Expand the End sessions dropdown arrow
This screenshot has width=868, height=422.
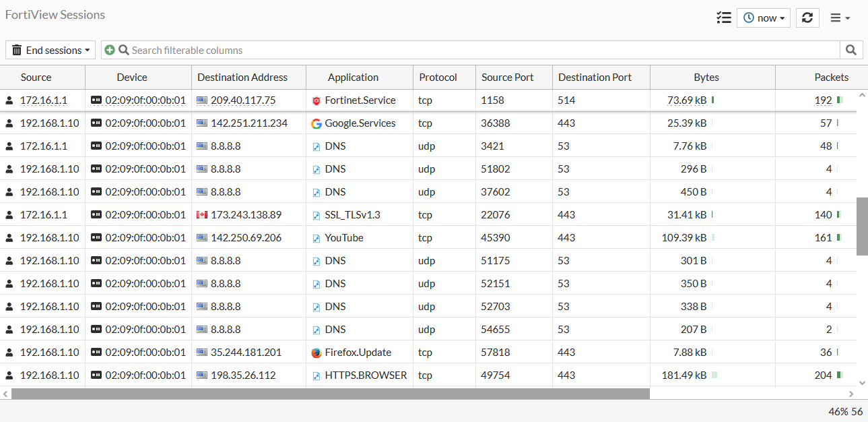(86, 50)
